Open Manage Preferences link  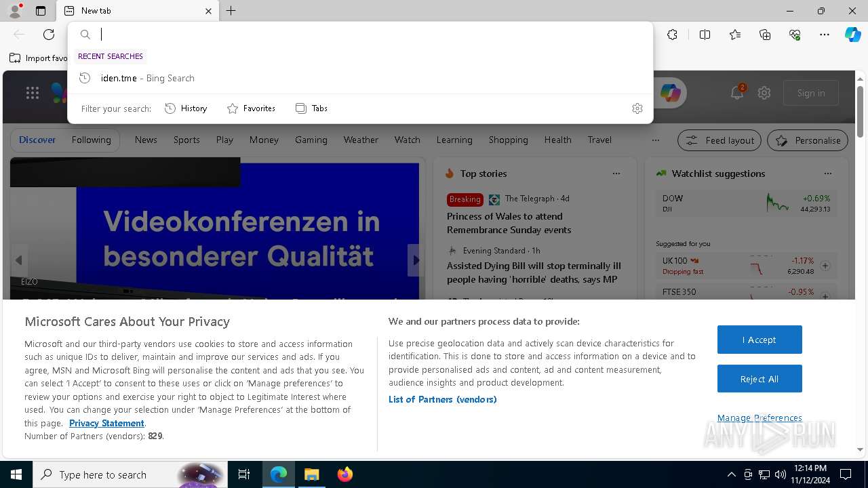[x=759, y=418]
